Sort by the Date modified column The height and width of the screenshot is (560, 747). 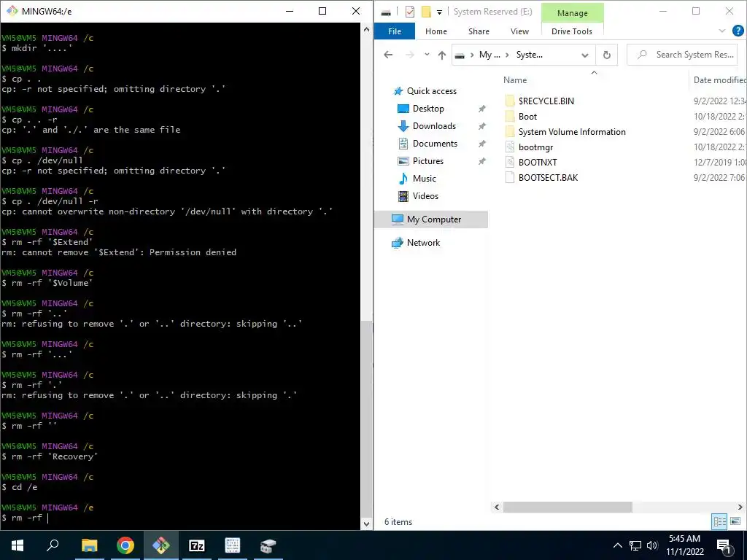719,80
